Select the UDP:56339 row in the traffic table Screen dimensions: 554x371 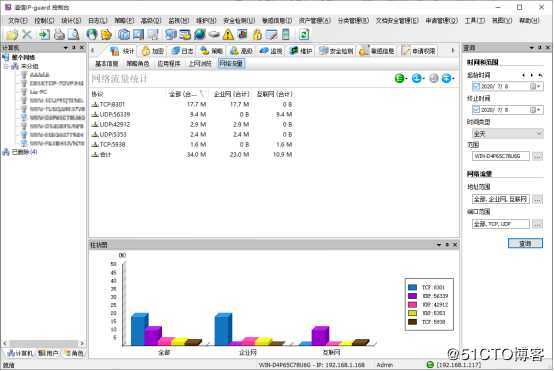coord(193,114)
